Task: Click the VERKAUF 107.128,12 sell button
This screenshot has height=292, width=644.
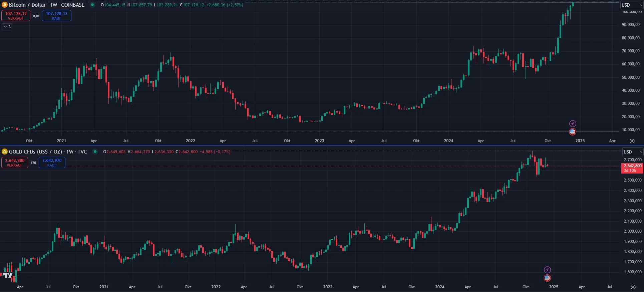Action: pyautogui.click(x=16, y=16)
